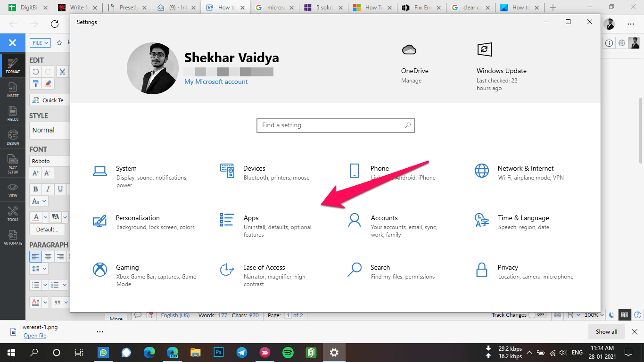Image resolution: width=644 pixels, height=362 pixels.
Task: Click the Quick Text button
Action: [x=50, y=100]
